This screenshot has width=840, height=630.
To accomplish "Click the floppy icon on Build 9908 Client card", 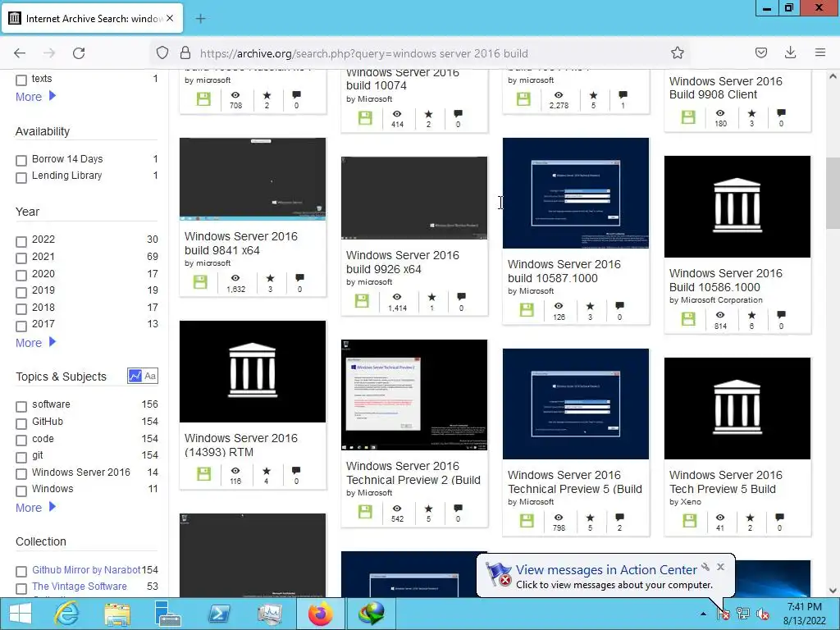I will [688, 116].
